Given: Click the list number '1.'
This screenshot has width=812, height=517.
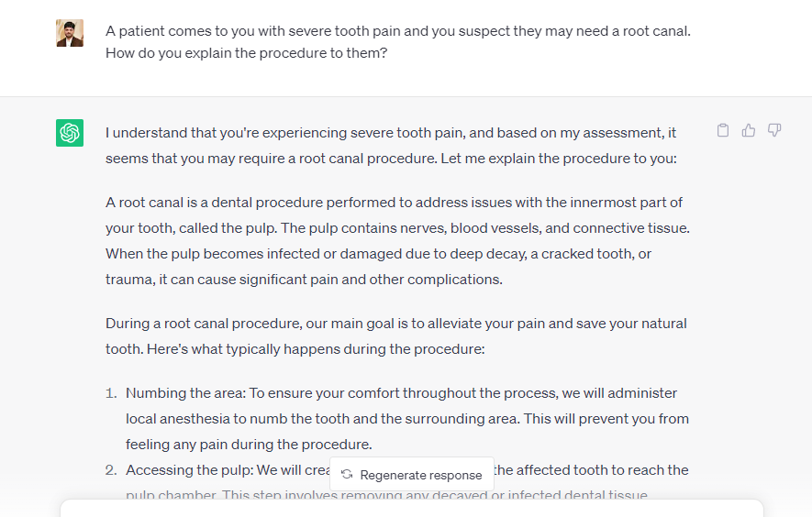Looking at the screenshot, I should tap(111, 393).
